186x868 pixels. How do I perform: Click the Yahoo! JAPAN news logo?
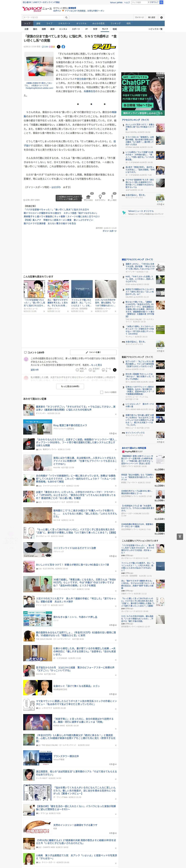point(37,9)
